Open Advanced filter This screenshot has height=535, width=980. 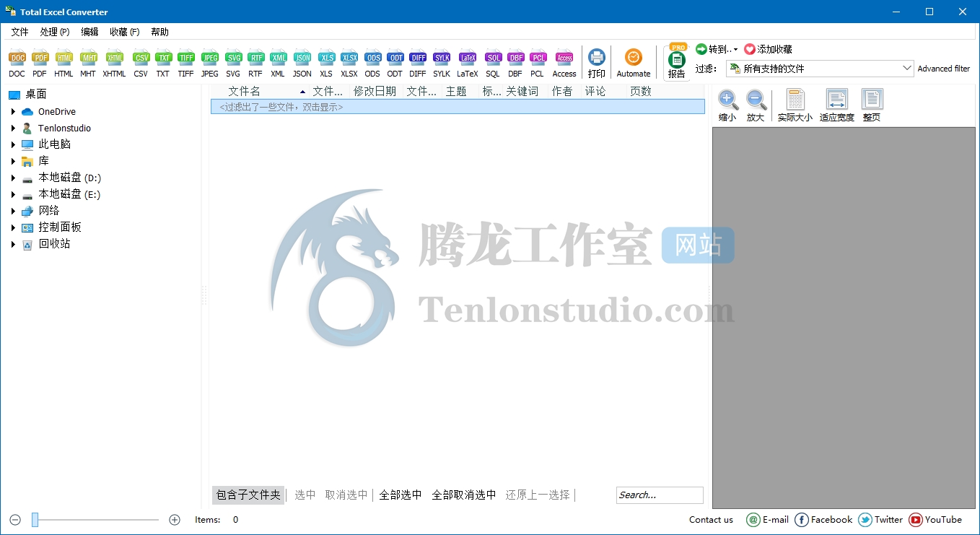tap(943, 69)
